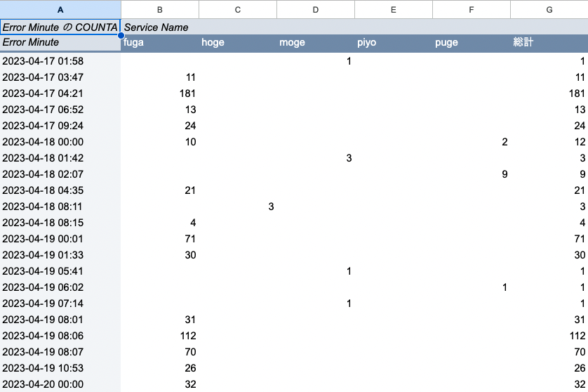Click the blue selection fill handle
Screen dimensions: 588x392
121,36
